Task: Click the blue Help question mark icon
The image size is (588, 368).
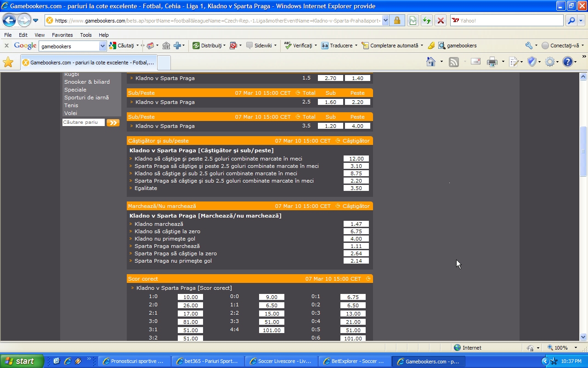Action: click(568, 62)
